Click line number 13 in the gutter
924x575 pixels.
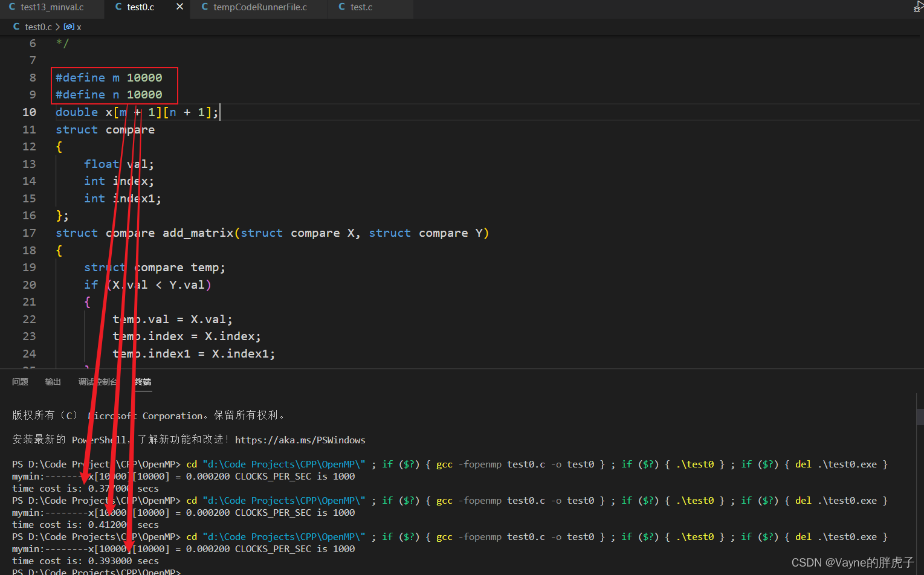click(x=29, y=164)
